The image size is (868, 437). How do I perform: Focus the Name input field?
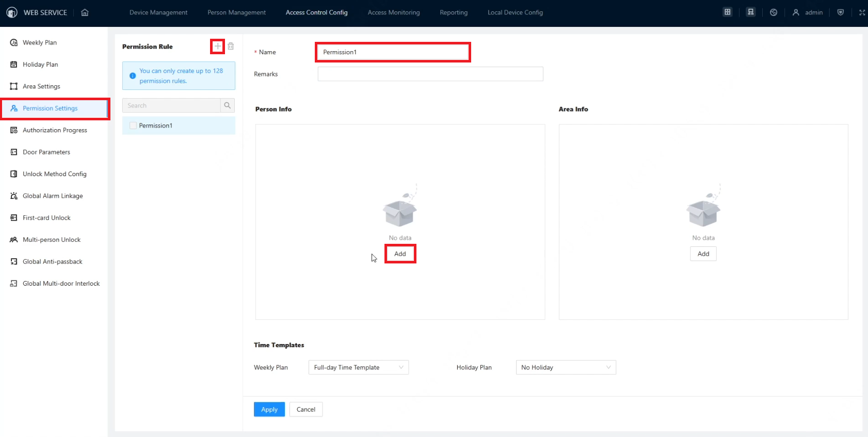pyautogui.click(x=393, y=52)
